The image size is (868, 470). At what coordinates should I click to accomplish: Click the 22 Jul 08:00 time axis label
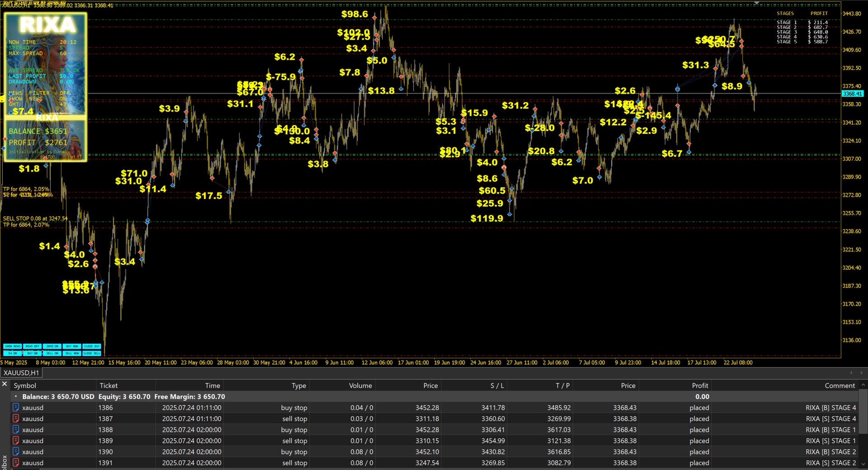[738, 362]
